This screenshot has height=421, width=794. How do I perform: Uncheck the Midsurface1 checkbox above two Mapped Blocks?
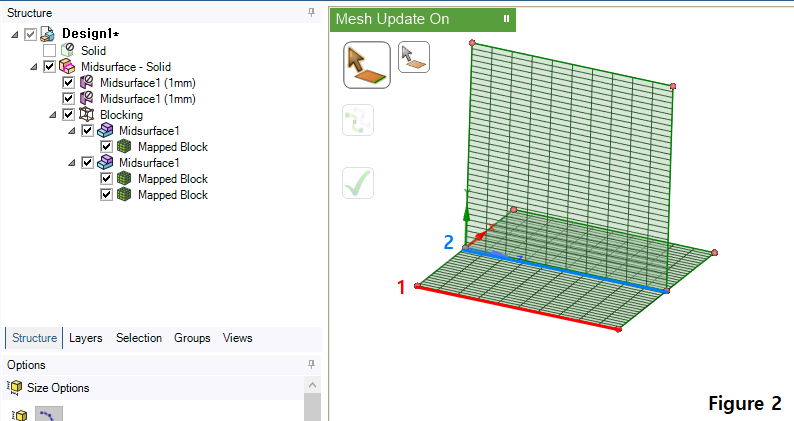(x=87, y=163)
